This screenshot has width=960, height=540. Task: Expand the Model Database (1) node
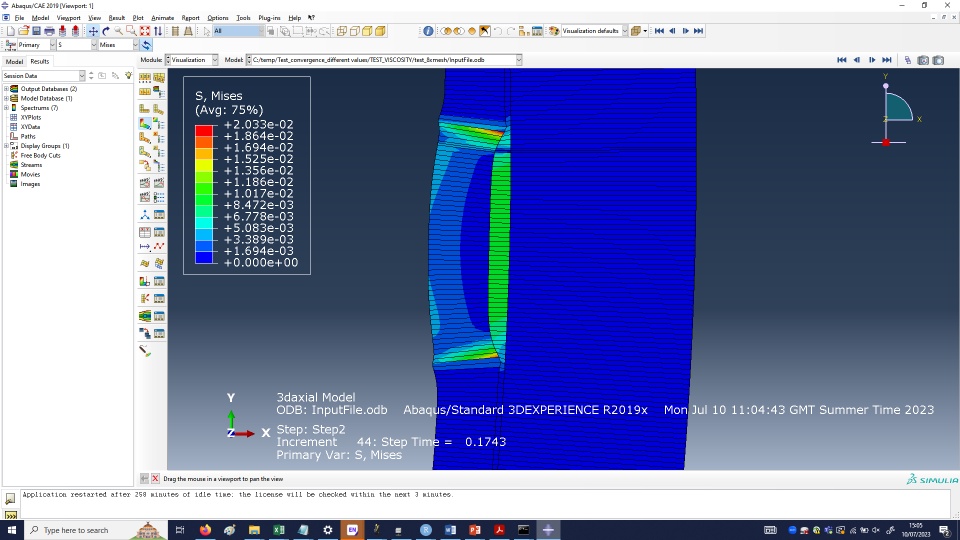click(6, 98)
